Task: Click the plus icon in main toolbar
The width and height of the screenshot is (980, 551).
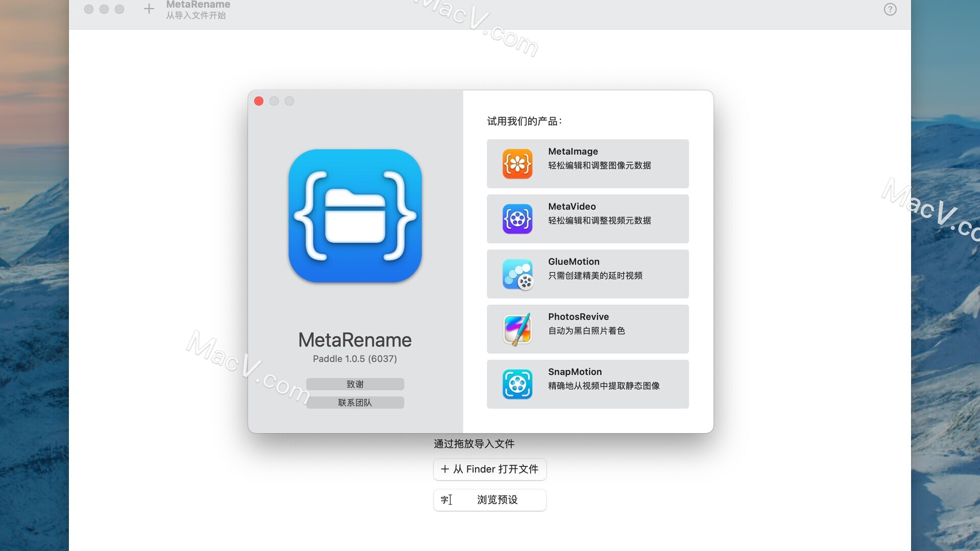Action: [x=149, y=9]
